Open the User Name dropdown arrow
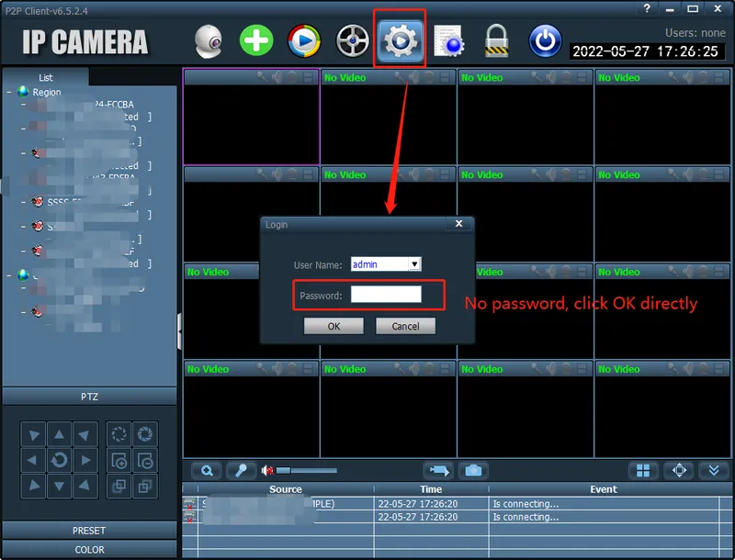This screenshot has height=560, width=735. pos(414,264)
